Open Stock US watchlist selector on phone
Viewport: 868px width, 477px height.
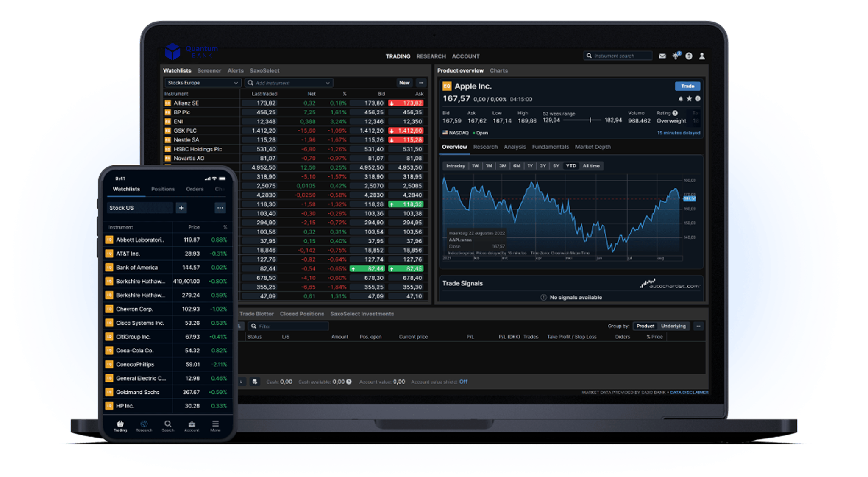click(140, 208)
